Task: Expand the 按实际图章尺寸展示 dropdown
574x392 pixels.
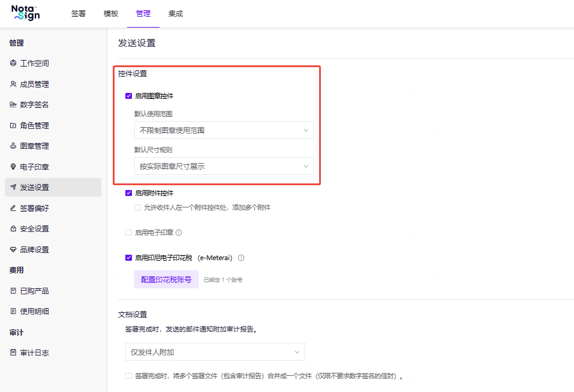Action: [224, 166]
